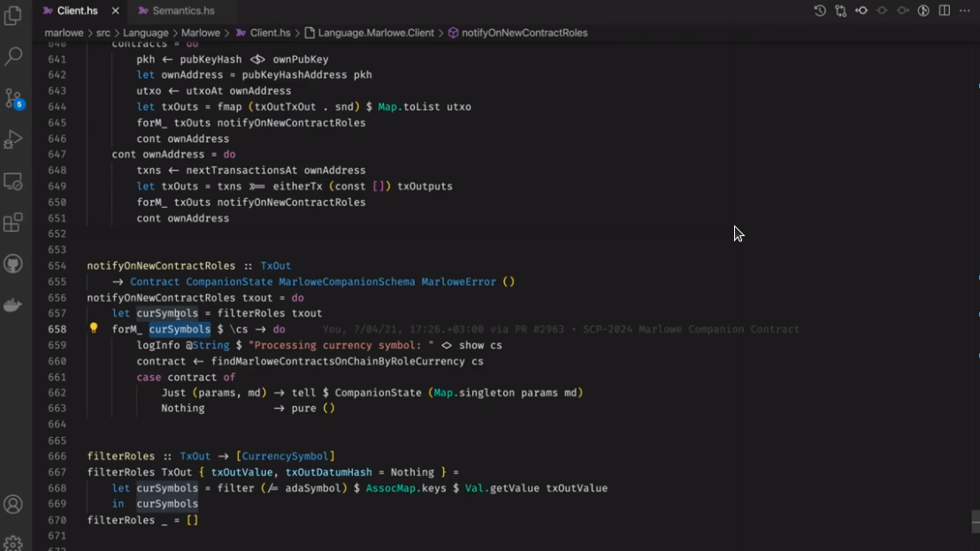This screenshot has height=551, width=980.
Task: Click the Marlowe folder in breadcrumb path
Action: coord(201,33)
